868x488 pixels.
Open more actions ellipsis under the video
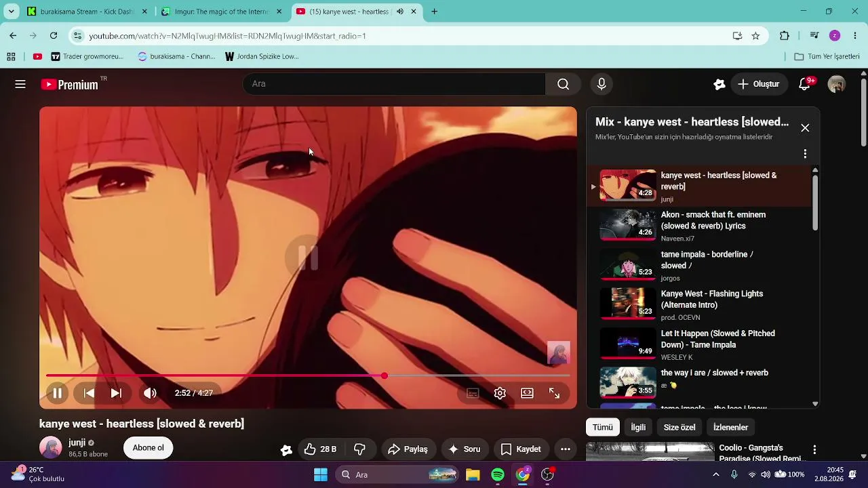coord(566,449)
